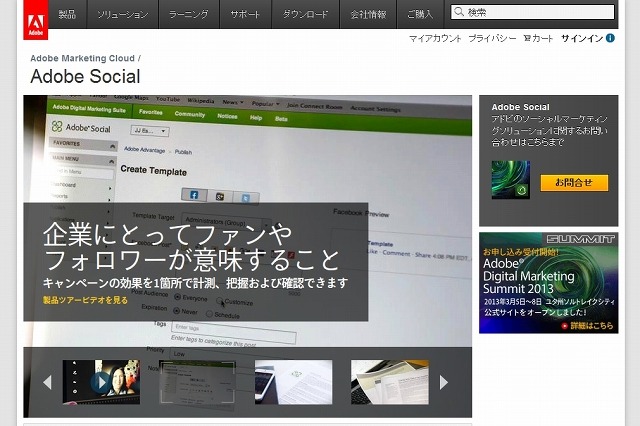Click the Adobe Social page title
This screenshot has height=426, width=640.
pos(85,76)
